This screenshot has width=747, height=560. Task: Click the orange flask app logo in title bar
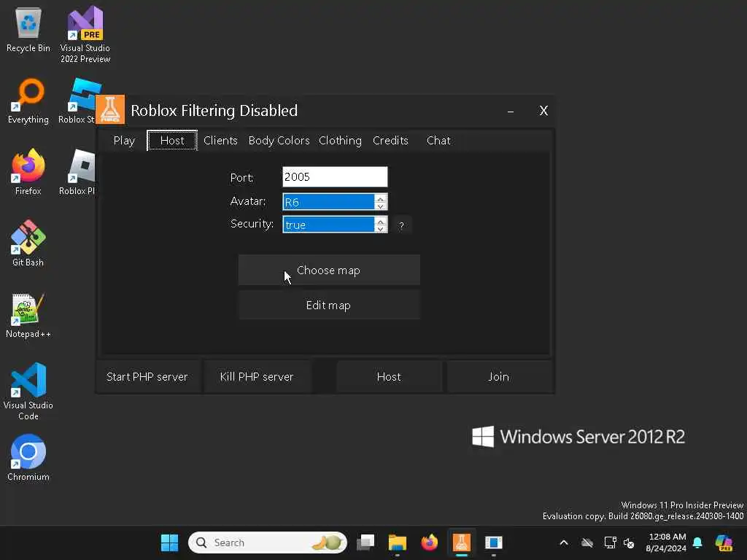[110, 109]
